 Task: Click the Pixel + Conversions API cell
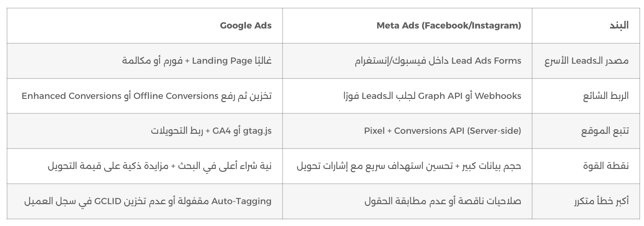(x=443, y=131)
